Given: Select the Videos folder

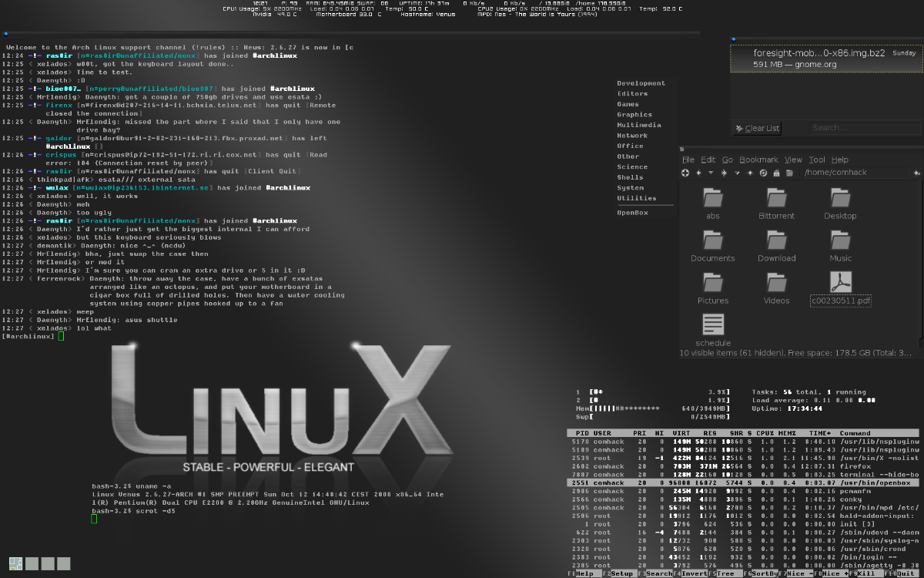Looking at the screenshot, I should click(776, 289).
